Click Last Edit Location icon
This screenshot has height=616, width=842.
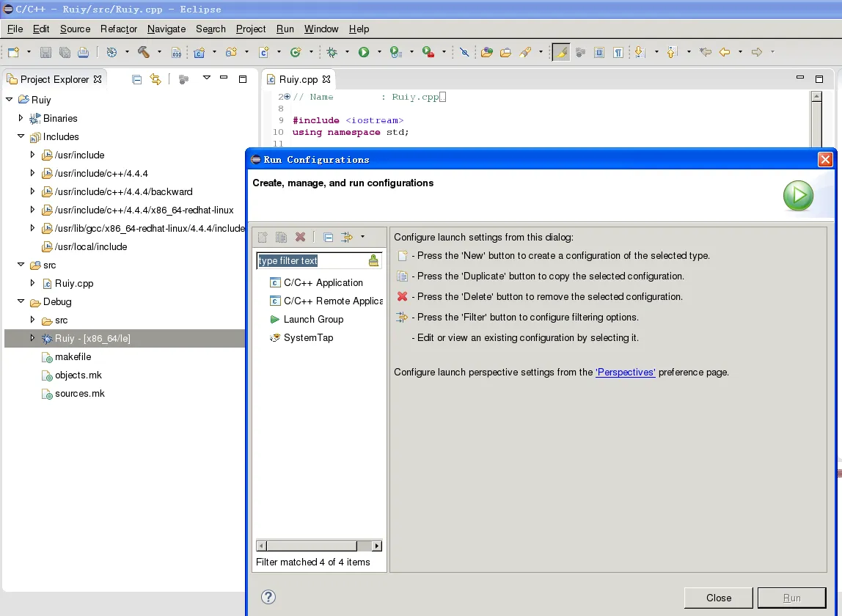706,52
